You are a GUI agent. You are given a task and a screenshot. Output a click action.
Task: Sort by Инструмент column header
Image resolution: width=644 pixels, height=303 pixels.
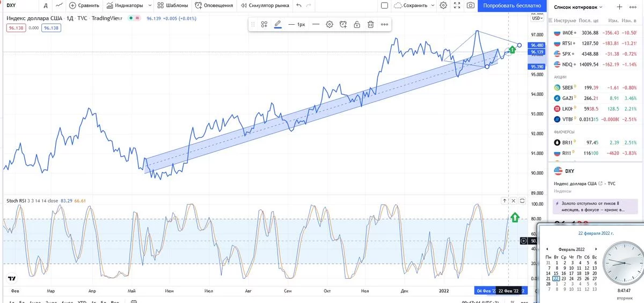565,20
